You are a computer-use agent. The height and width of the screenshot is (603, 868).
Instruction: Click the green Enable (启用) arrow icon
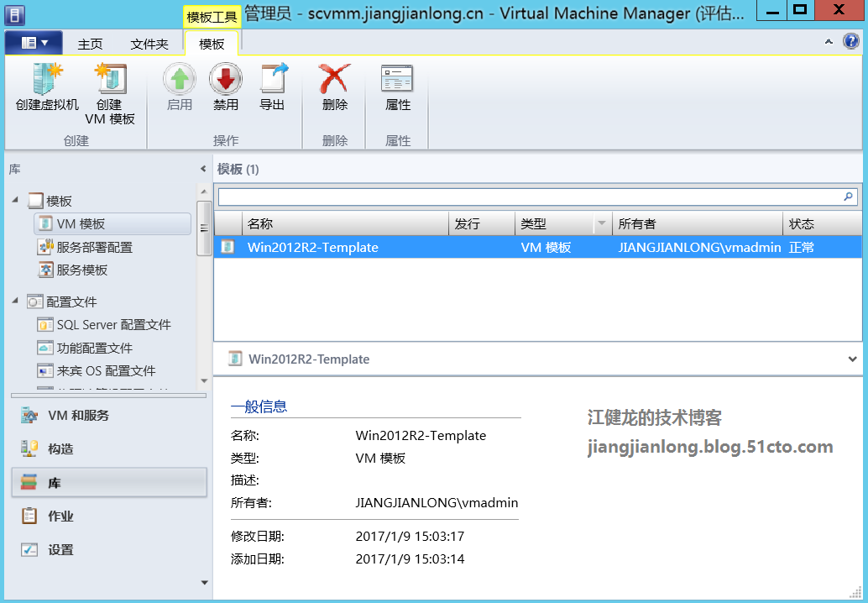click(180, 79)
